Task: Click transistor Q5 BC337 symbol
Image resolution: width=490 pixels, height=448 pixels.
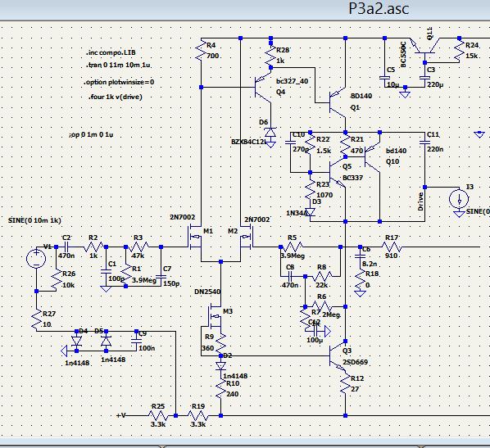Action: point(338,173)
